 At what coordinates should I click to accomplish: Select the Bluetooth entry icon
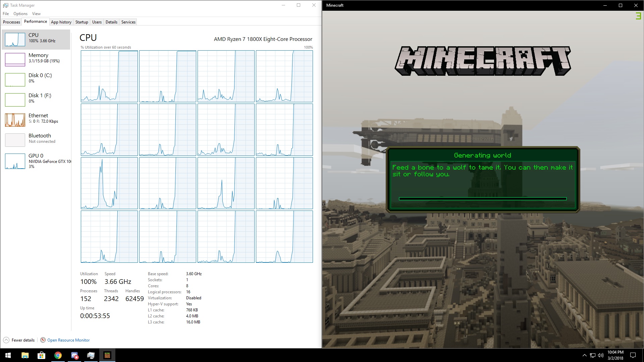15,140
